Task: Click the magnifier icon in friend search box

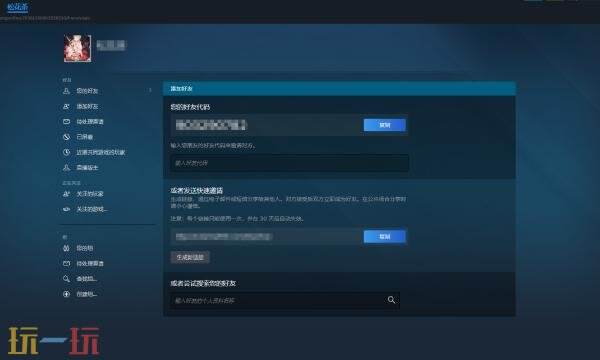Action: click(x=391, y=300)
